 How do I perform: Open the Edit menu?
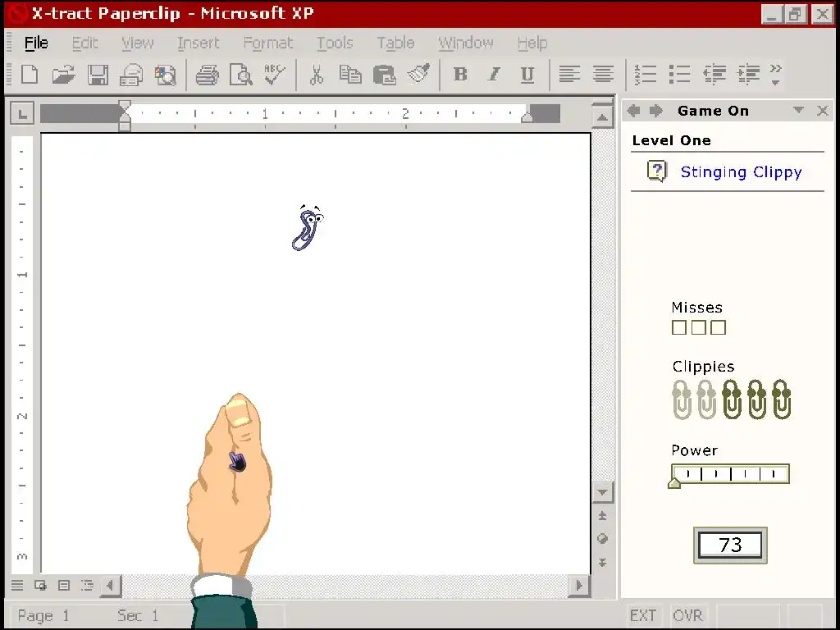[x=85, y=43]
